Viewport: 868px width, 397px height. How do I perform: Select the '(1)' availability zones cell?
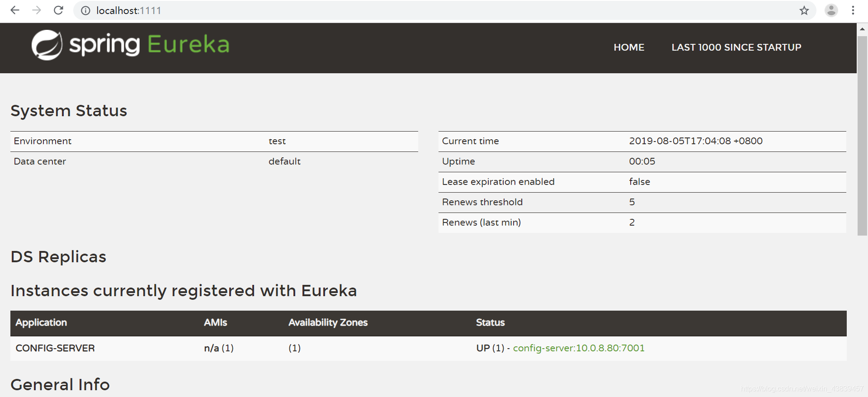294,348
